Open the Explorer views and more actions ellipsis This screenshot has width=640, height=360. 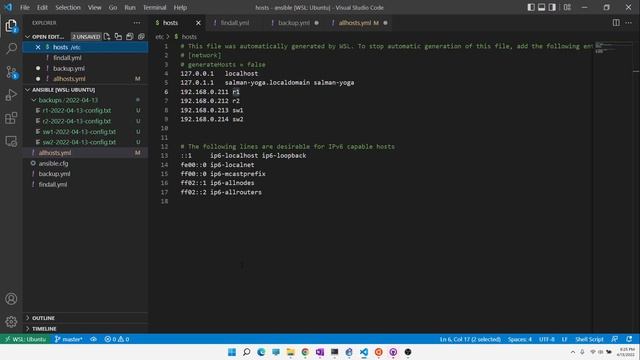(x=137, y=23)
